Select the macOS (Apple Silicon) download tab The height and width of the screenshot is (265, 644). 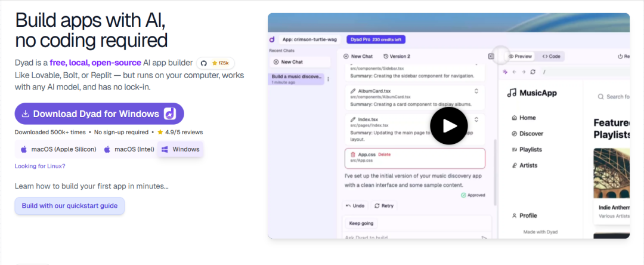click(58, 149)
